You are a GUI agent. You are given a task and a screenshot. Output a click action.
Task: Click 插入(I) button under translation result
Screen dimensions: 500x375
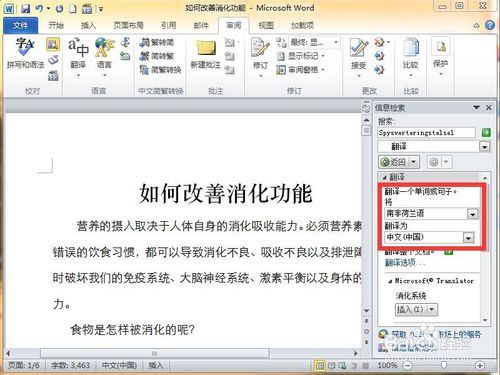pos(411,309)
